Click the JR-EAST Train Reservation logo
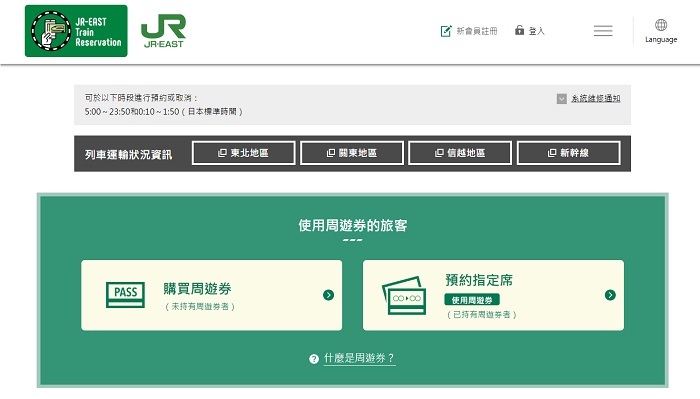The width and height of the screenshot is (700, 399). click(76, 31)
